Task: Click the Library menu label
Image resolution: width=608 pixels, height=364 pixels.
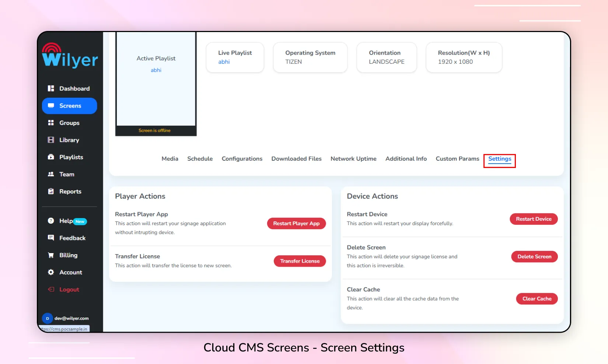Action: pos(69,140)
